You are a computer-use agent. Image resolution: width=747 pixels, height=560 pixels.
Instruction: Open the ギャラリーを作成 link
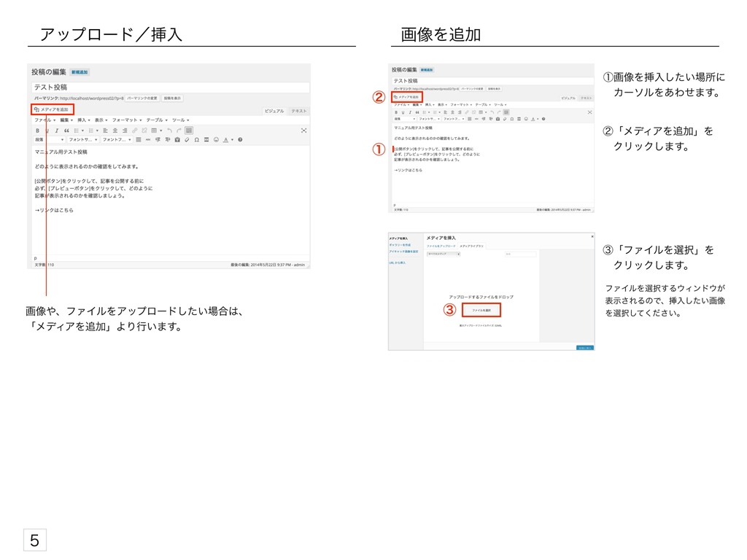click(x=400, y=245)
